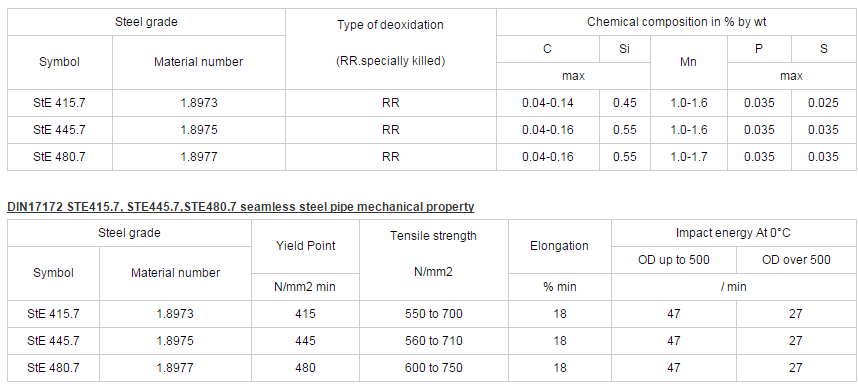
Task: Select the Si value 0.45 cell
Action: click(625, 103)
